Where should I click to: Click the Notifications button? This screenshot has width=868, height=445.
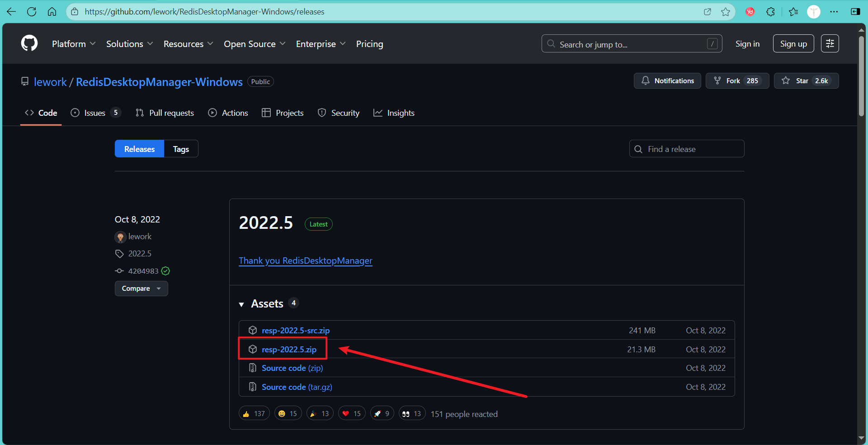point(667,80)
